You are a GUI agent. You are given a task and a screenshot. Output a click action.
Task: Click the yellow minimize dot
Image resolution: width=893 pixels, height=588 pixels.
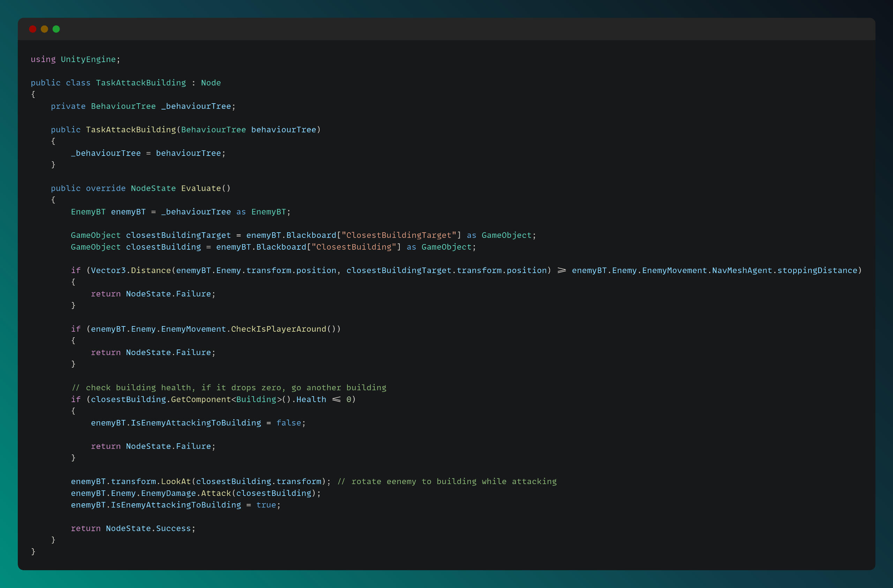tap(44, 29)
